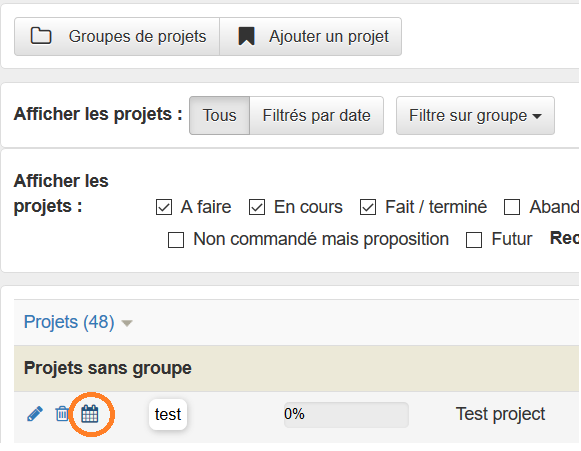This screenshot has height=451, width=581.
Task: Collapse the Projets (48) section arrow
Action: [x=127, y=323]
